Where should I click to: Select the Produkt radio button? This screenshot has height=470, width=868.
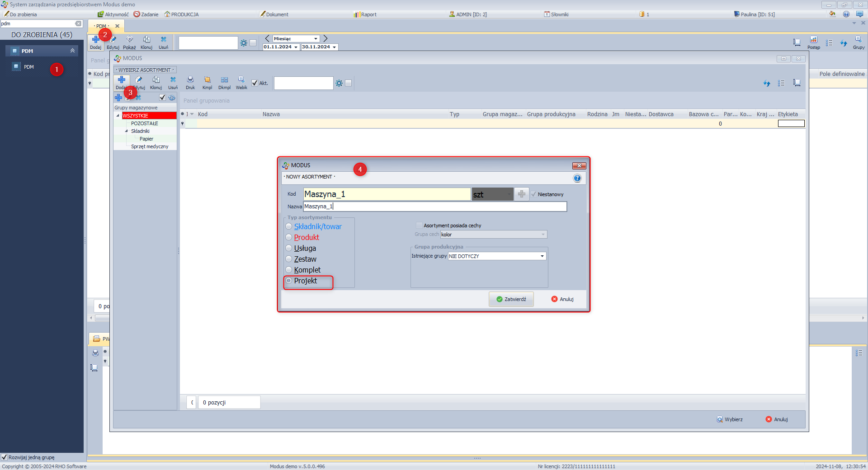[289, 237]
